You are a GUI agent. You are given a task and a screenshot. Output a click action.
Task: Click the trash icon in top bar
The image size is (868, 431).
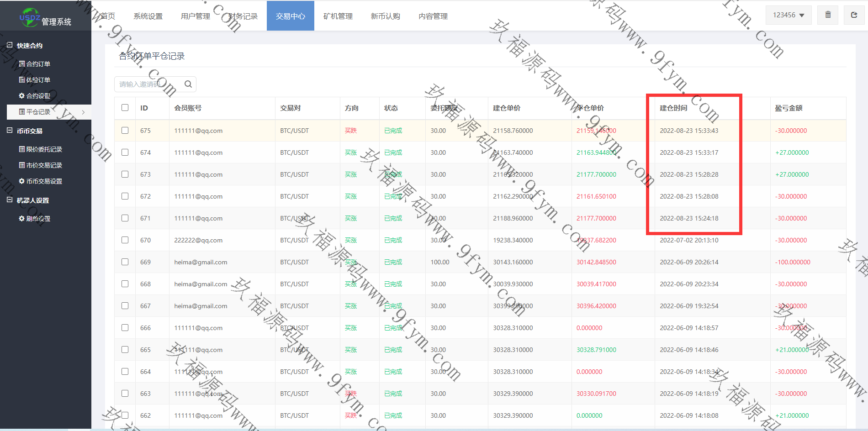click(x=828, y=15)
